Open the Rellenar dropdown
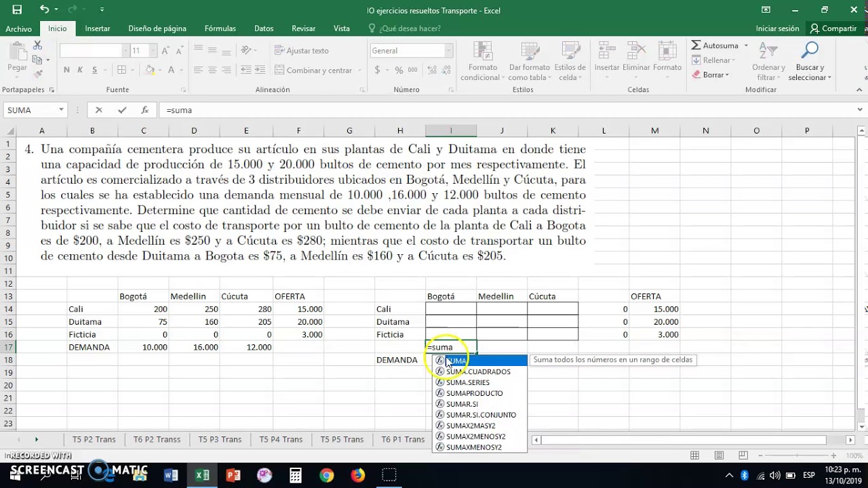 (x=715, y=60)
